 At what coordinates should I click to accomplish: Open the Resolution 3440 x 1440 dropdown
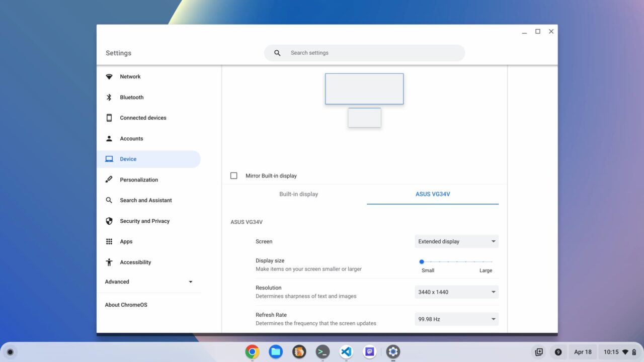tap(457, 292)
